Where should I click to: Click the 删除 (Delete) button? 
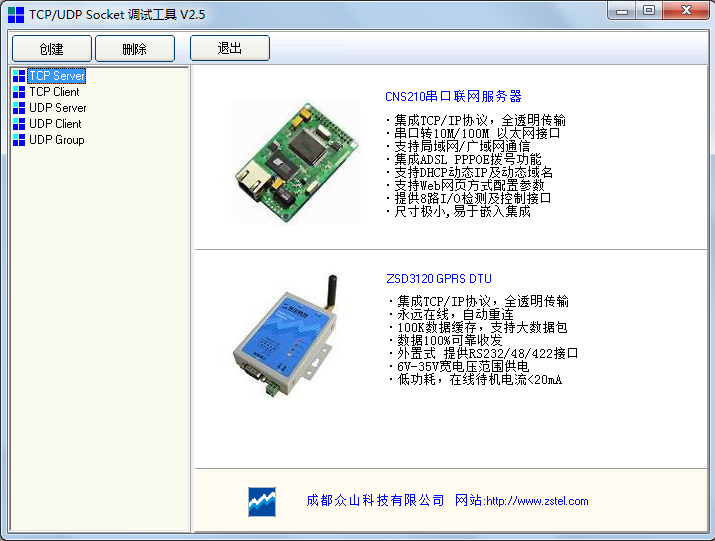point(135,48)
